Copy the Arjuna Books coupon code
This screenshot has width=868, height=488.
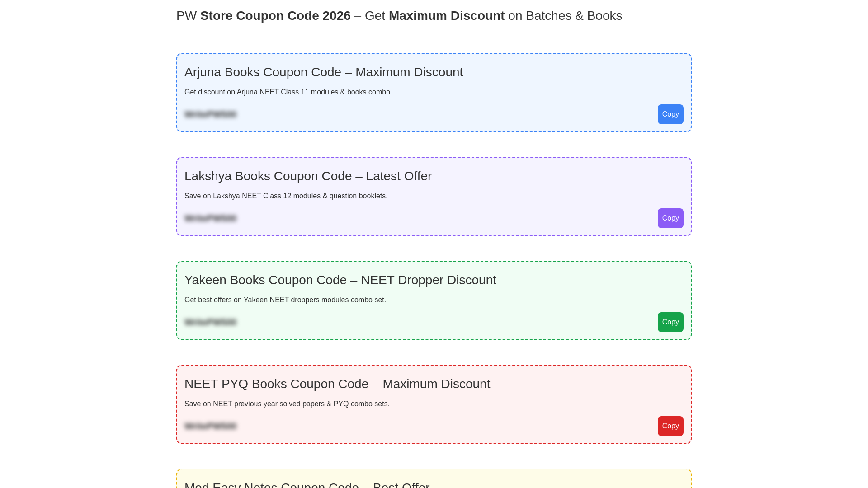pos(670,114)
